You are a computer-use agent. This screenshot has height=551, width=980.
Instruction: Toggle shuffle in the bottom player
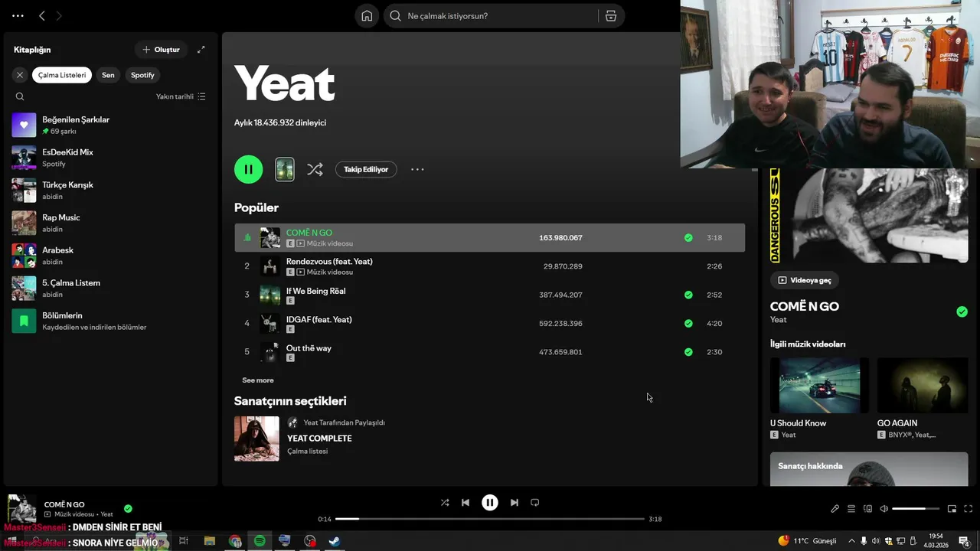445,503
